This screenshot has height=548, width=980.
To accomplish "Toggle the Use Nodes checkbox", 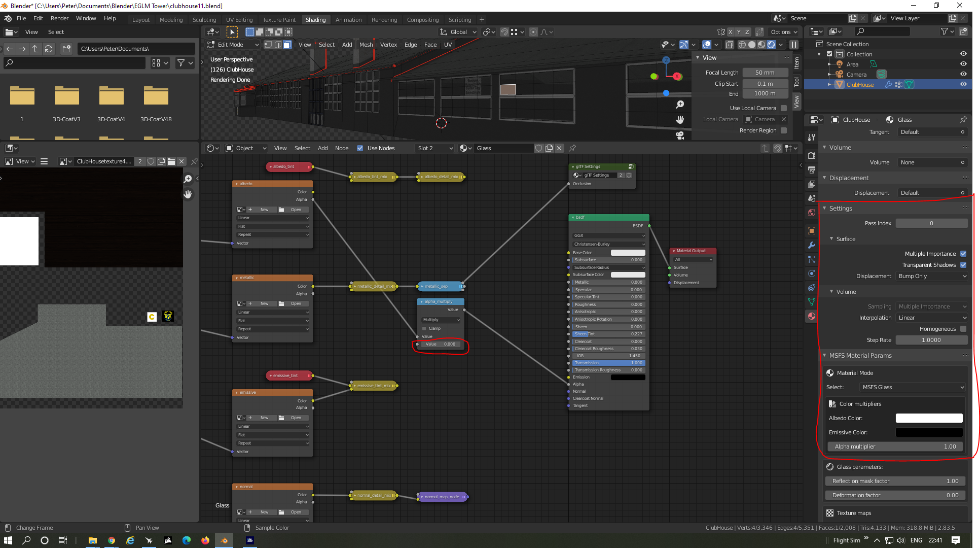I will coord(360,148).
